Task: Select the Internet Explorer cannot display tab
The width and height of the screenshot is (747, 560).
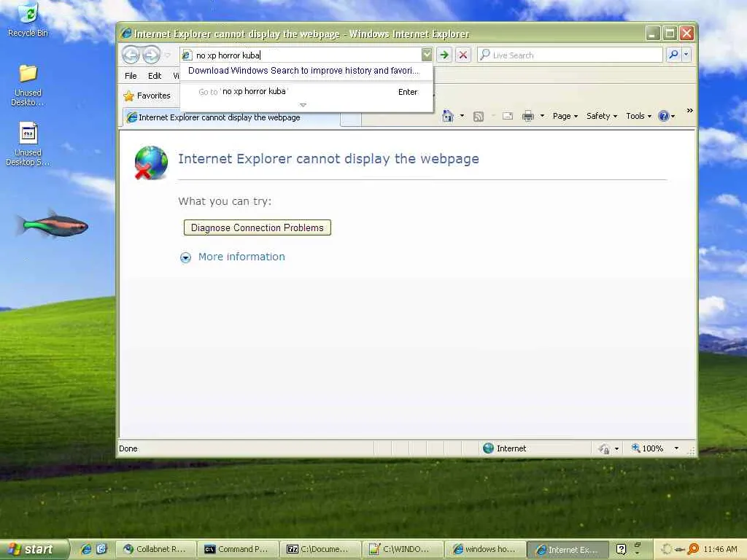Action: pyautogui.click(x=231, y=117)
